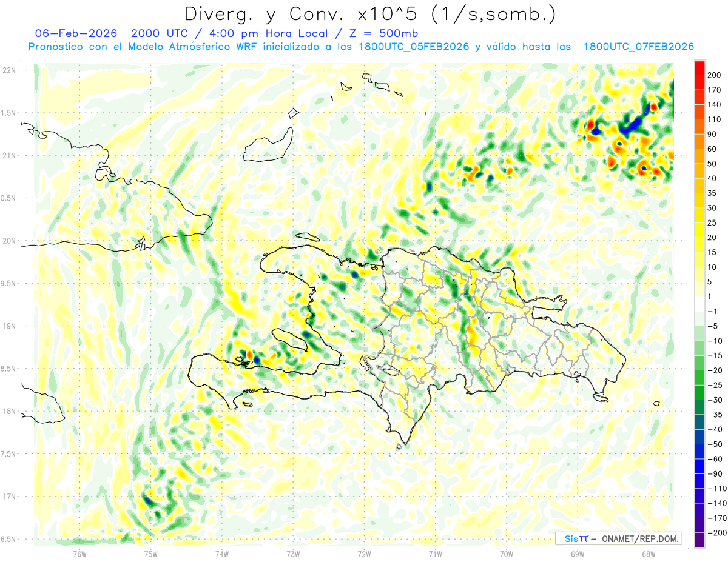Click the '68W' longitude label
The image size is (728, 562).
649,553
